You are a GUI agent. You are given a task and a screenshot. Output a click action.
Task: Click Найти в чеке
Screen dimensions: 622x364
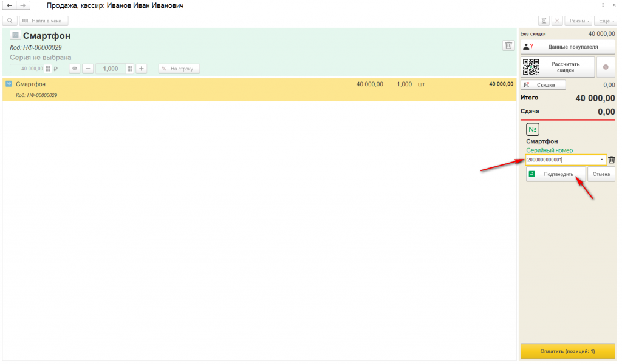pyautogui.click(x=44, y=21)
